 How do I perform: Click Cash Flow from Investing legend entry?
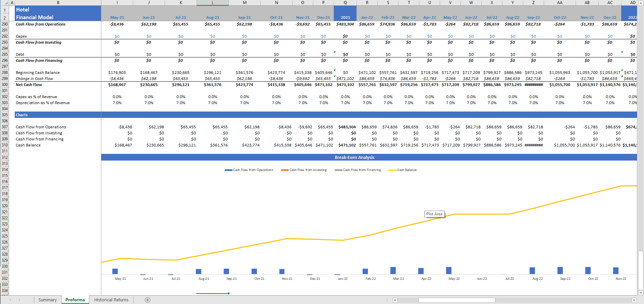click(x=304, y=170)
